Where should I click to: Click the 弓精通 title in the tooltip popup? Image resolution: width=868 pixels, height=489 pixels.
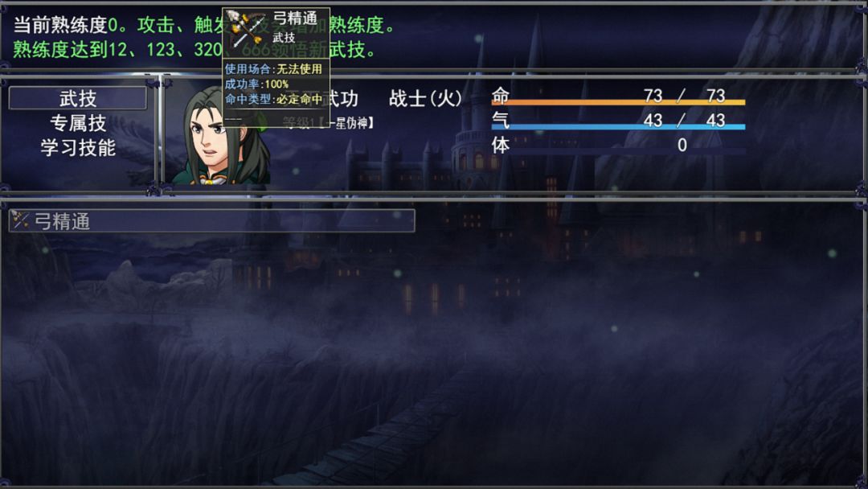click(294, 18)
